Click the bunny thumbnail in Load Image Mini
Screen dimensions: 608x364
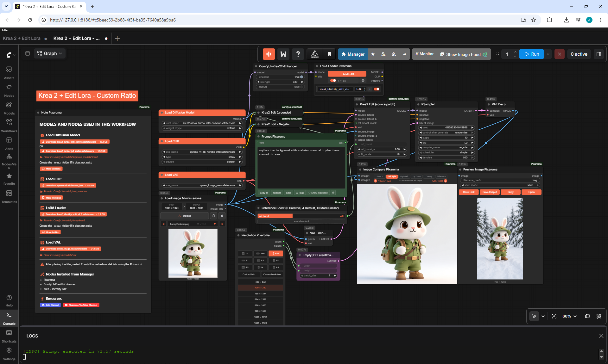[x=193, y=253]
